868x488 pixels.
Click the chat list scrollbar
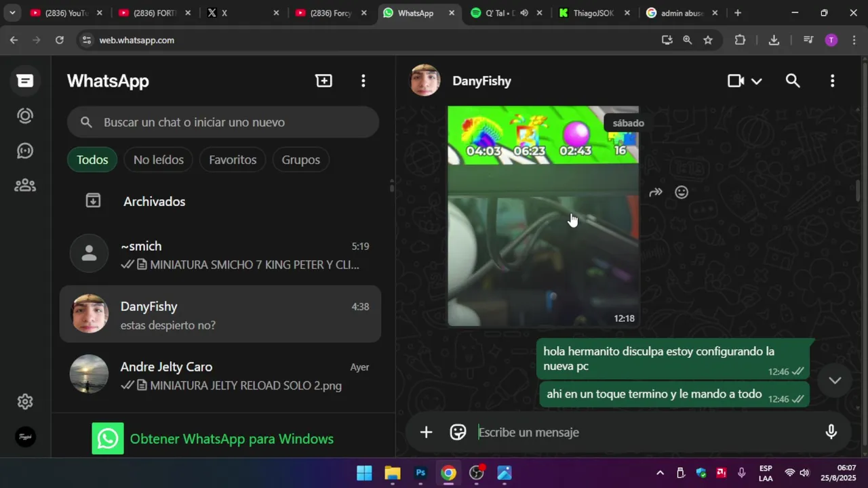391,186
